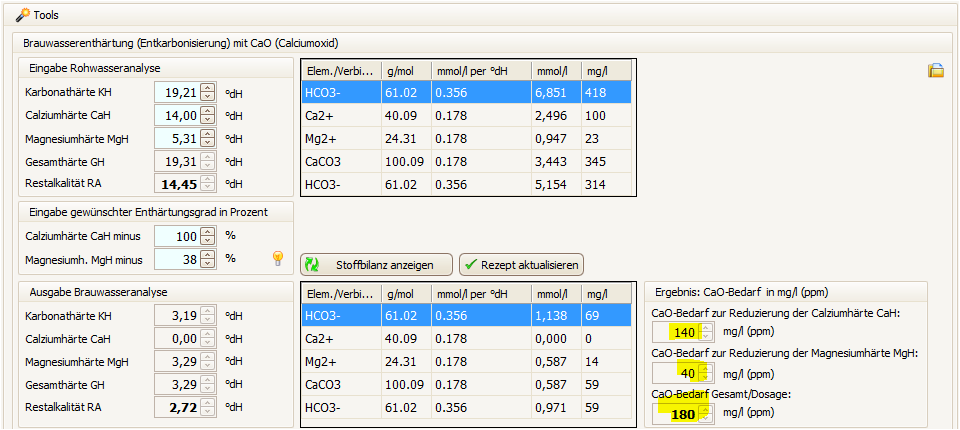Click the lightbulb hint icon
Image resolution: width=960 pixels, height=430 pixels.
(279, 259)
